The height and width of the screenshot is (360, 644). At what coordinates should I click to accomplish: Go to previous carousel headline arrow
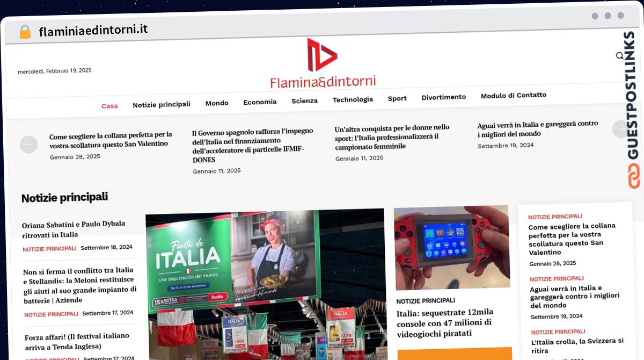tap(28, 145)
